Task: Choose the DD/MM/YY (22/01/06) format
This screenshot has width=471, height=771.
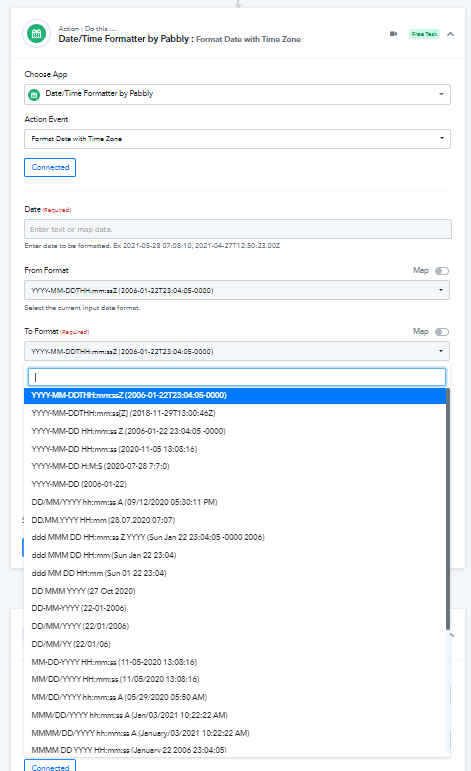Action: pos(71,644)
